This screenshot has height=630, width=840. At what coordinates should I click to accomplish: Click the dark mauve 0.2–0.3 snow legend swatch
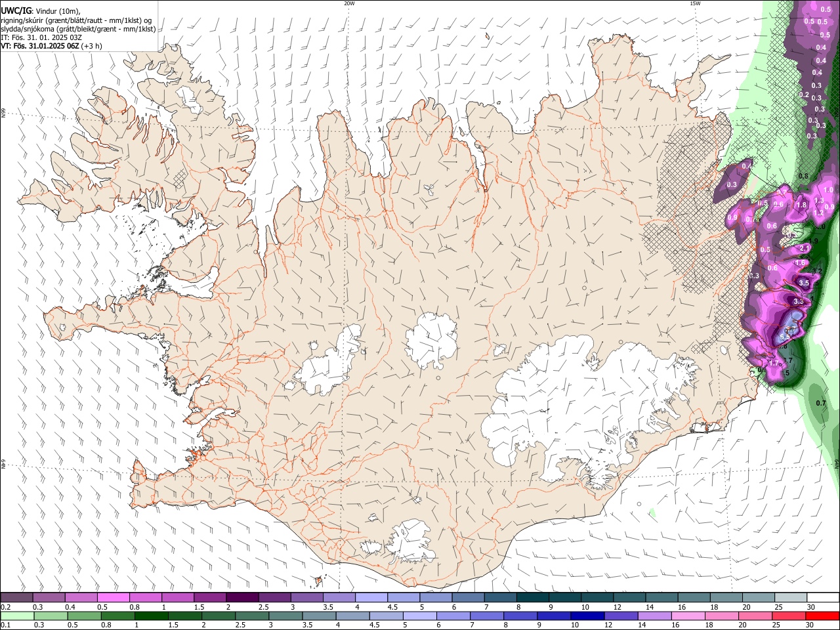[x=16, y=598]
